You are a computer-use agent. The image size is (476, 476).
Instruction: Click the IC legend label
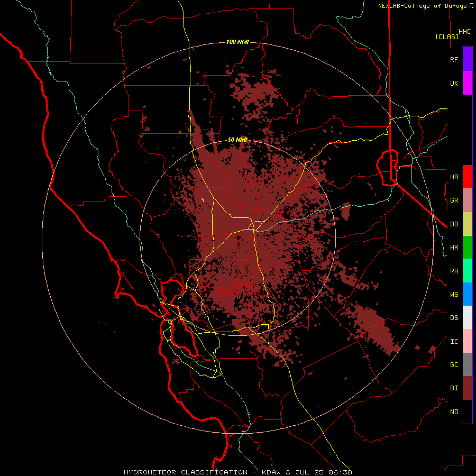click(454, 342)
